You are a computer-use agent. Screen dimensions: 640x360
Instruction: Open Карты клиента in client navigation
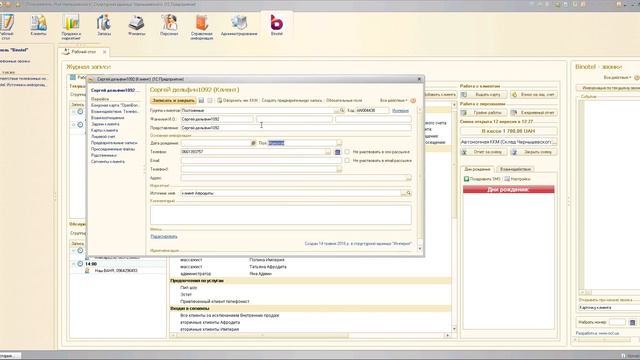coord(104,130)
